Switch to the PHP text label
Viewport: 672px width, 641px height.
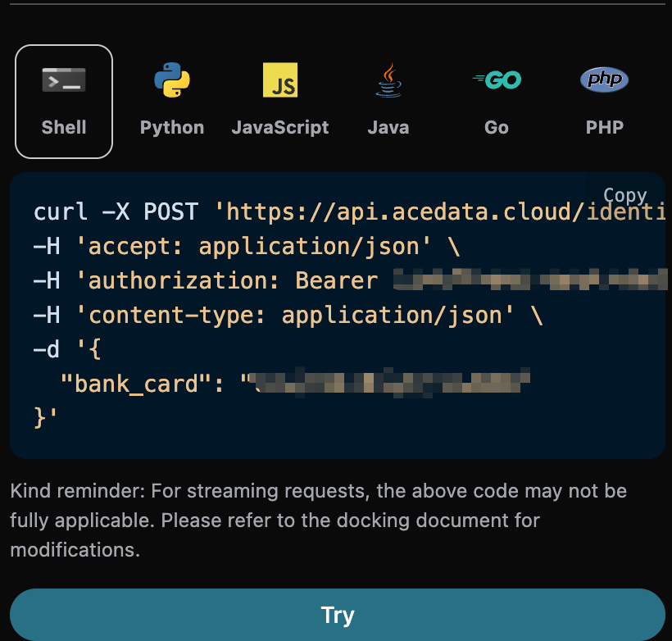coord(605,127)
